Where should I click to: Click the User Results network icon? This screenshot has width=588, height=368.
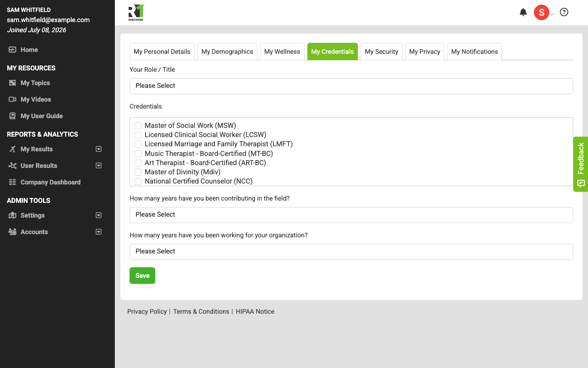pyautogui.click(x=12, y=166)
